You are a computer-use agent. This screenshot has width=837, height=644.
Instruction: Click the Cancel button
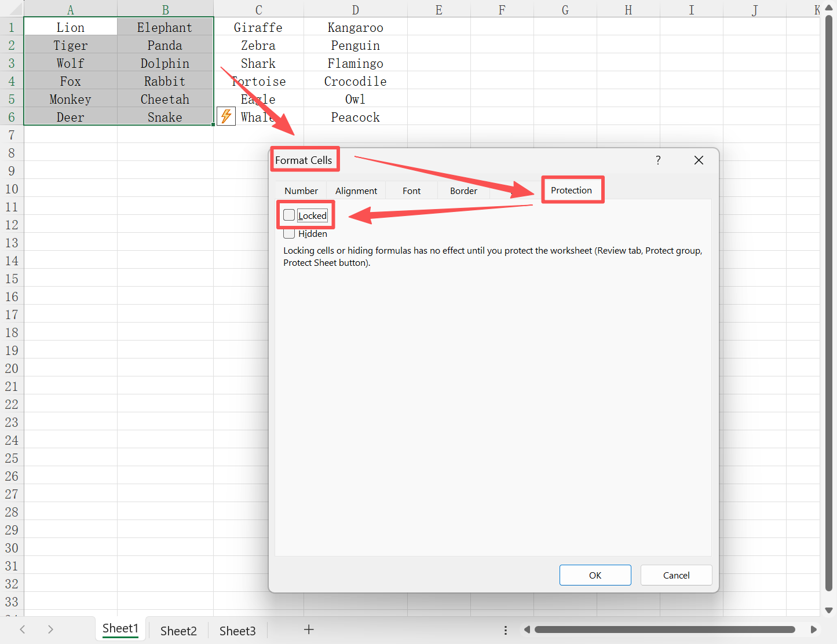[x=677, y=575]
